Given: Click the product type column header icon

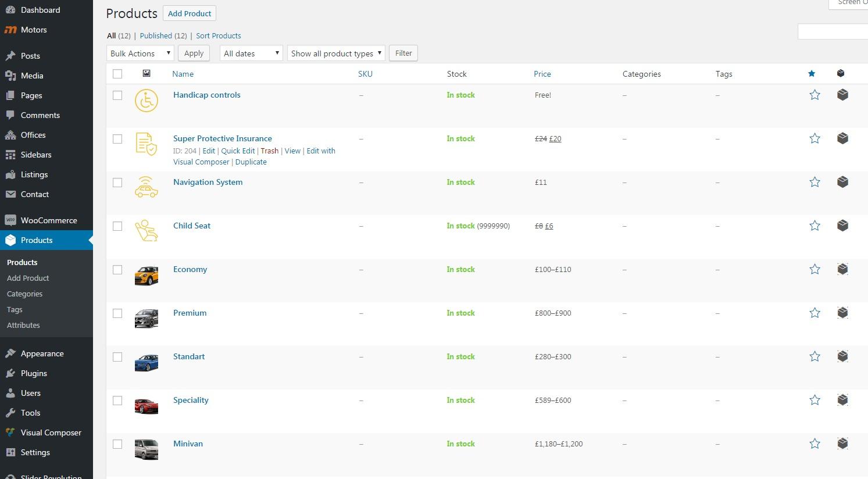Looking at the screenshot, I should 841,74.
